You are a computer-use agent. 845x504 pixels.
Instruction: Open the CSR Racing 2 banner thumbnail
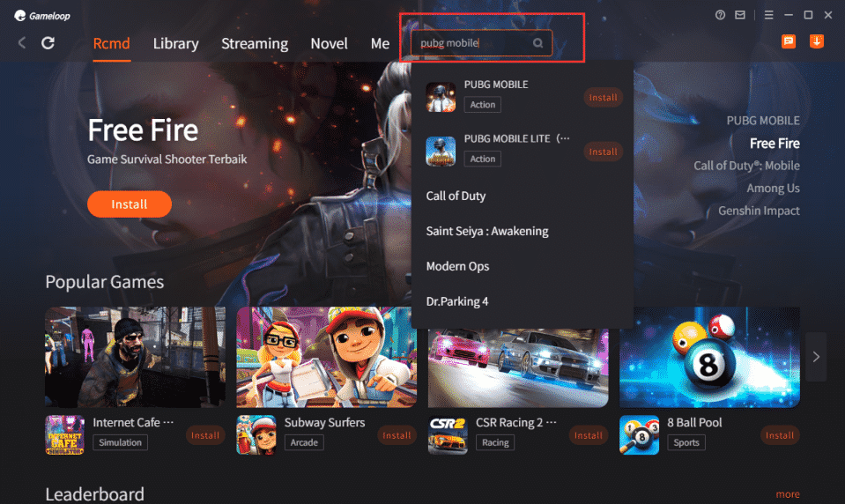[x=518, y=368]
